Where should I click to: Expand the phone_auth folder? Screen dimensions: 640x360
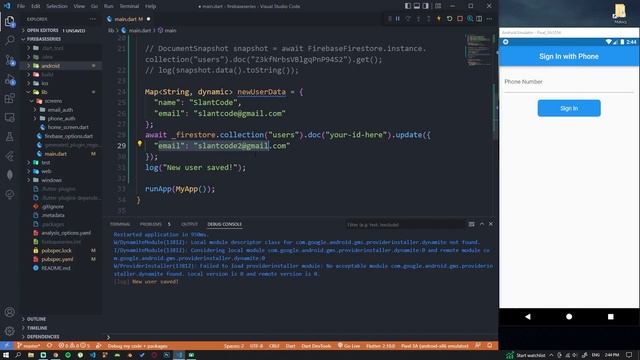(x=61, y=118)
